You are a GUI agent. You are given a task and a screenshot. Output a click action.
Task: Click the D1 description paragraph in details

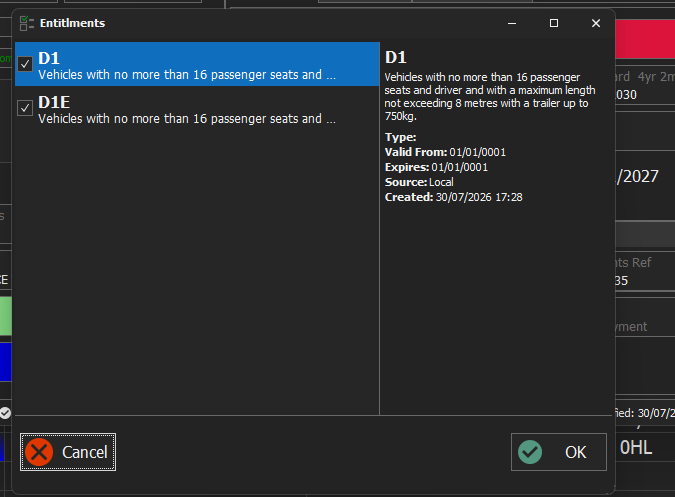[x=490, y=96]
